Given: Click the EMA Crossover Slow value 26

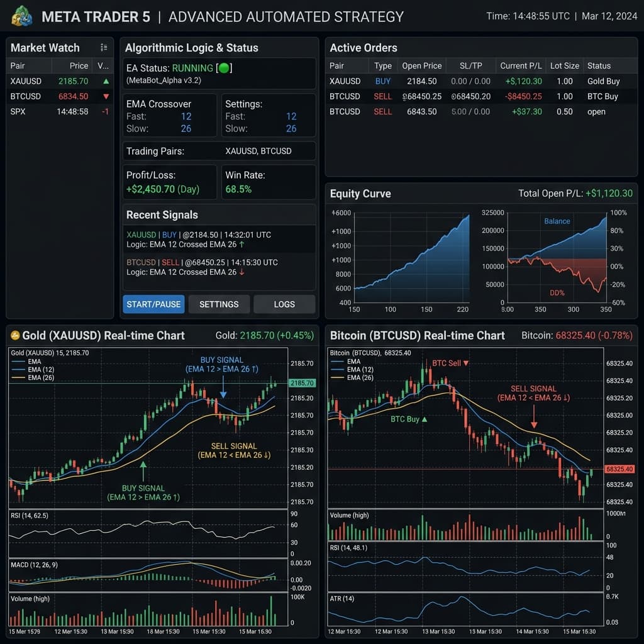Looking at the screenshot, I should pyautogui.click(x=186, y=129).
